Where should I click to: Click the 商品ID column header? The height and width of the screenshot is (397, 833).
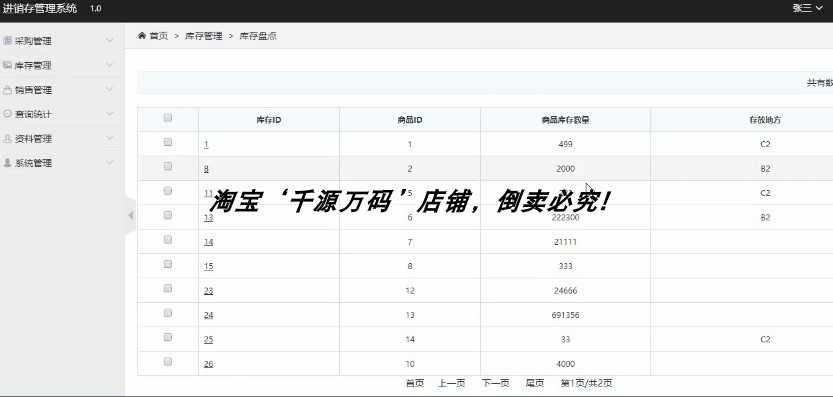pyautogui.click(x=410, y=120)
